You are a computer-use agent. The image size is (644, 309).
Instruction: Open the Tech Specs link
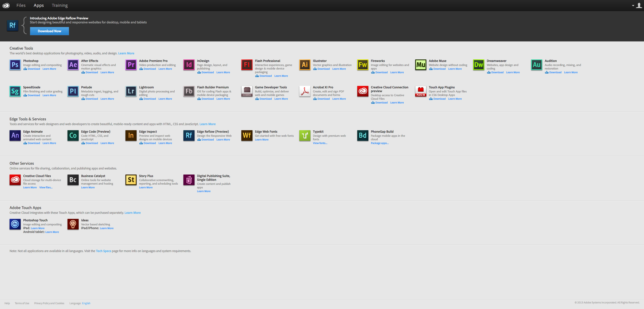(x=104, y=251)
